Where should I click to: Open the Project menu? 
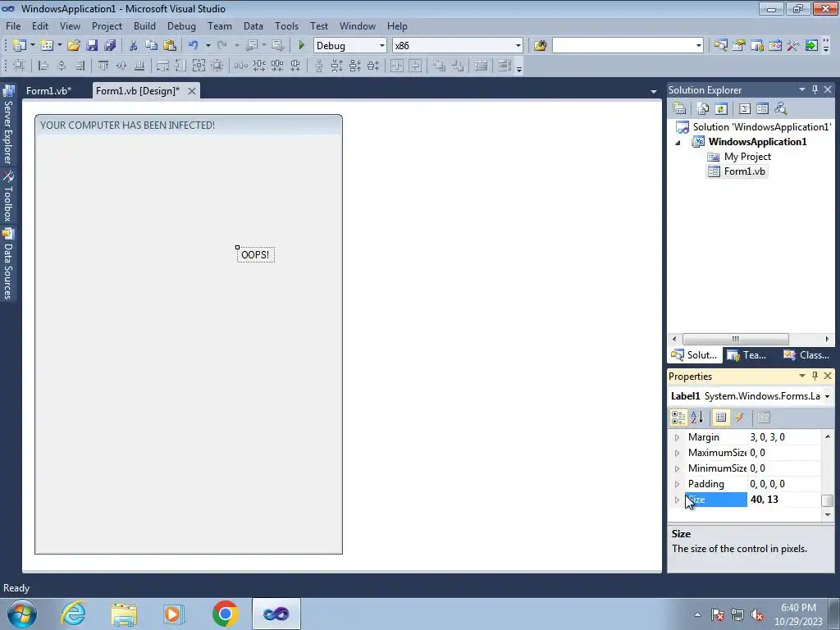coord(107,25)
